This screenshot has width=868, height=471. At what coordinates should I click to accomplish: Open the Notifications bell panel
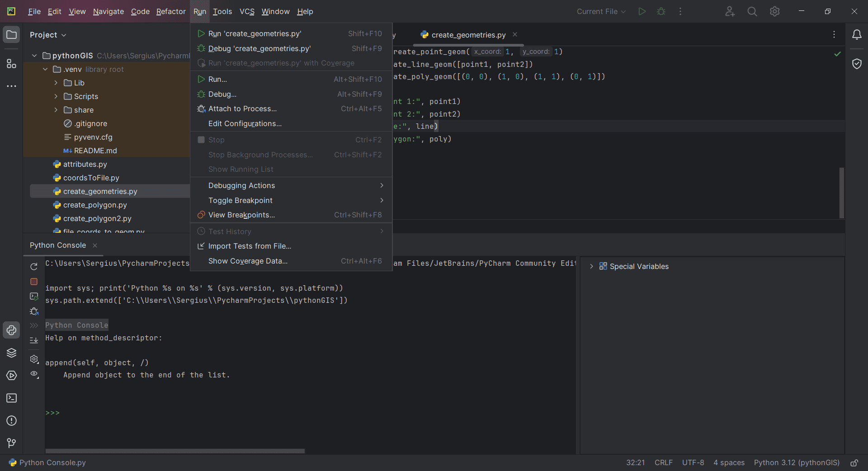click(856, 35)
